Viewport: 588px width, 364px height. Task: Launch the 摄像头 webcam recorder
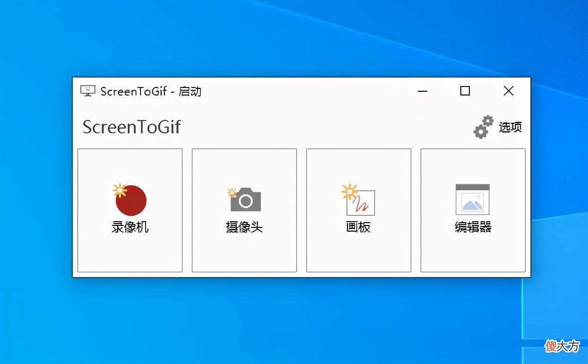(x=244, y=210)
